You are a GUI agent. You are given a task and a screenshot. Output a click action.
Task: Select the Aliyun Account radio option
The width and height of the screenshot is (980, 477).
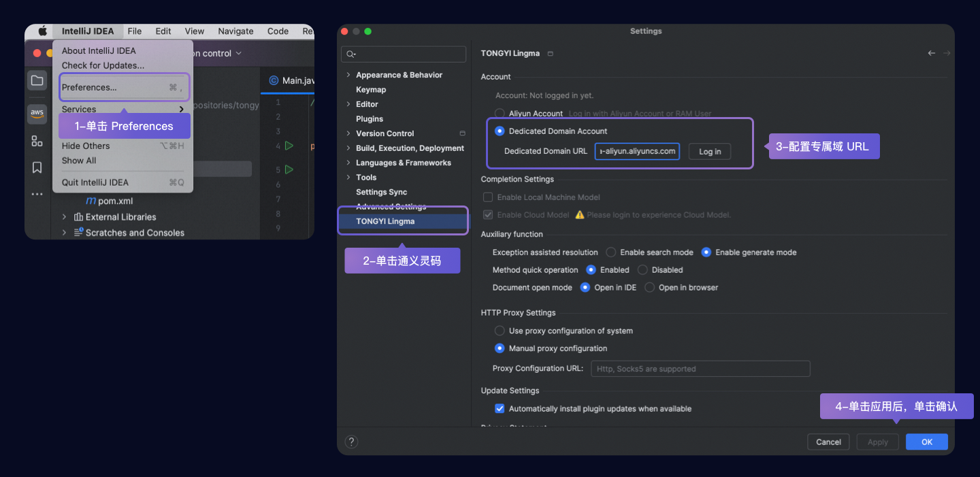pyautogui.click(x=500, y=114)
